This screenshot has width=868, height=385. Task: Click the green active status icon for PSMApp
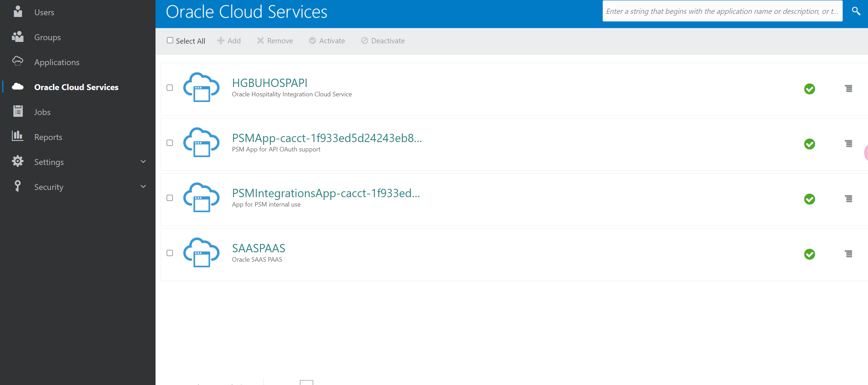[x=809, y=144]
